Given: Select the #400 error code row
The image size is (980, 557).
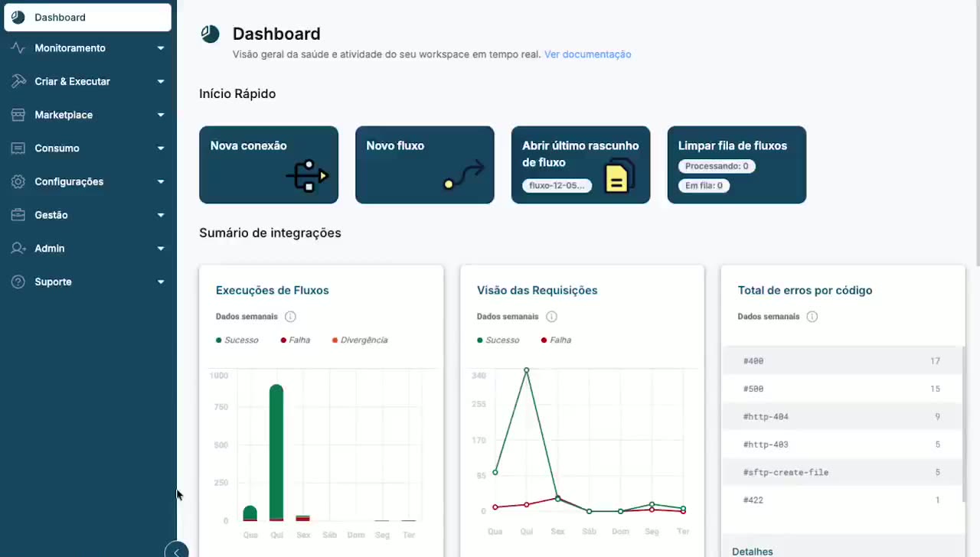Looking at the screenshot, I should pyautogui.click(x=841, y=361).
